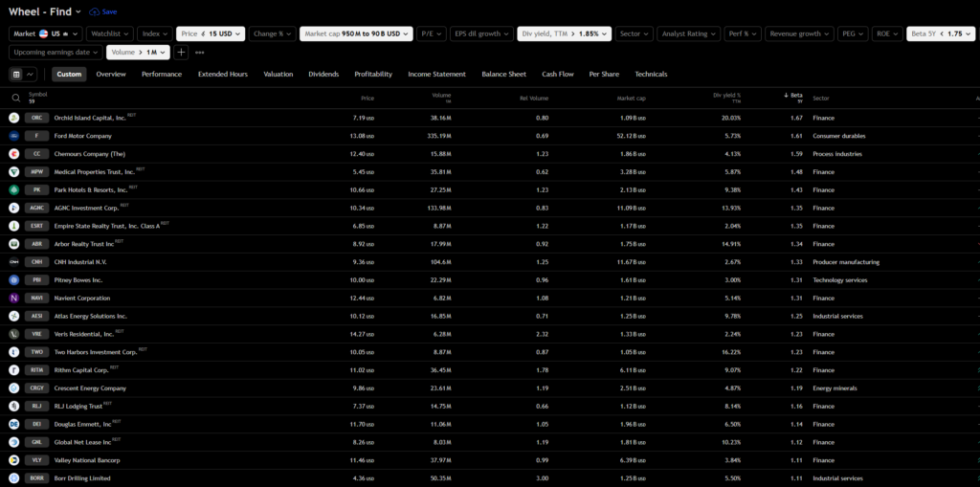Switch to the Dividends tab
The width and height of the screenshot is (980, 487).
coord(323,75)
